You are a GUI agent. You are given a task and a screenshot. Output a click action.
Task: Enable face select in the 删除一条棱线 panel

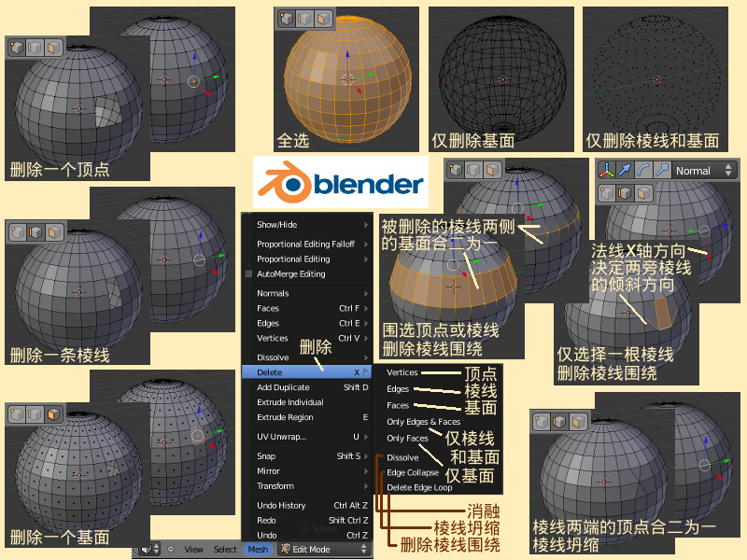tap(53, 231)
